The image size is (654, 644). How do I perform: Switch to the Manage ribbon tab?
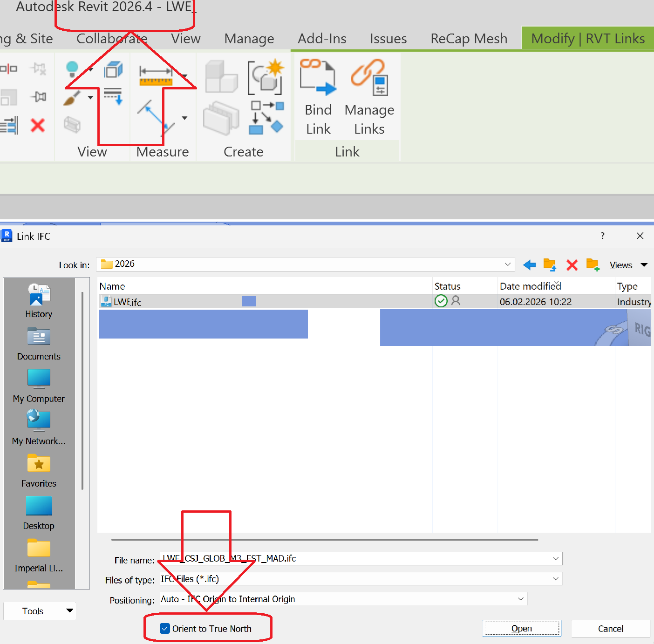[x=249, y=39]
